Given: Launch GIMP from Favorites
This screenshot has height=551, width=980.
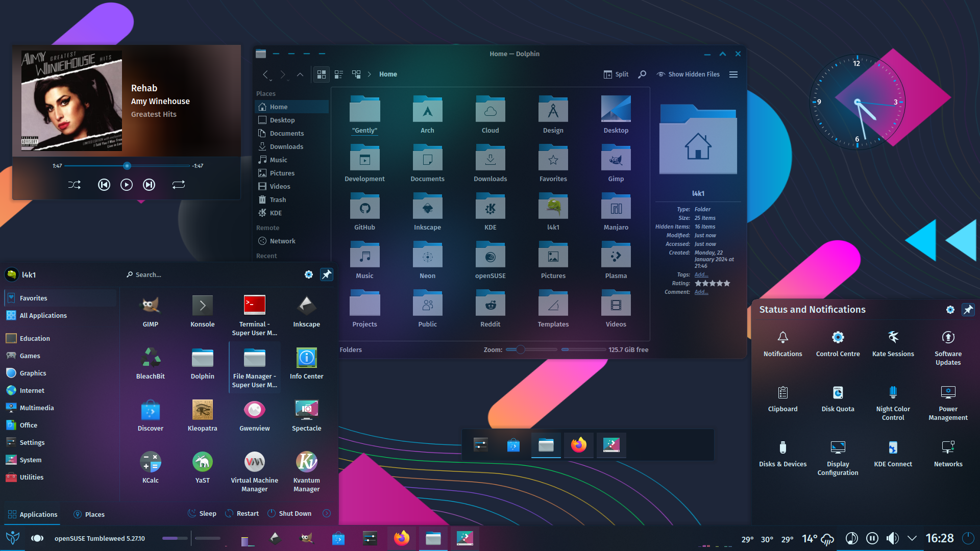Looking at the screenshot, I should point(151,311).
